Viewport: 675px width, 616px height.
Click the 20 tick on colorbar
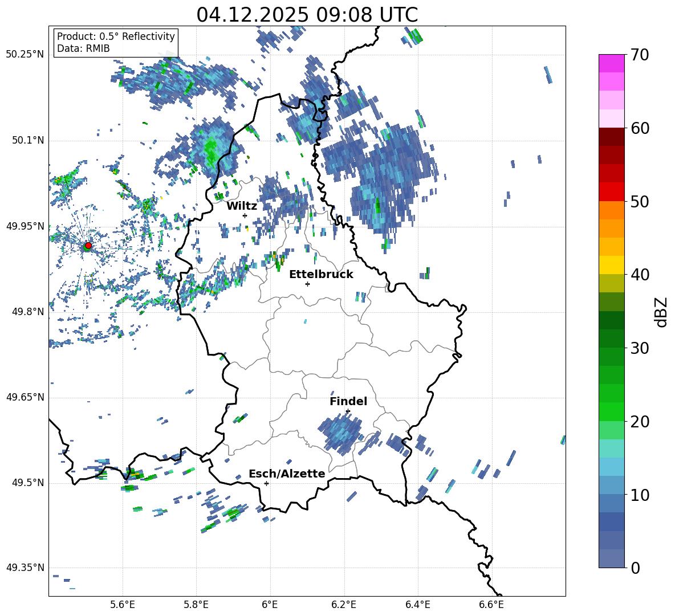click(640, 421)
